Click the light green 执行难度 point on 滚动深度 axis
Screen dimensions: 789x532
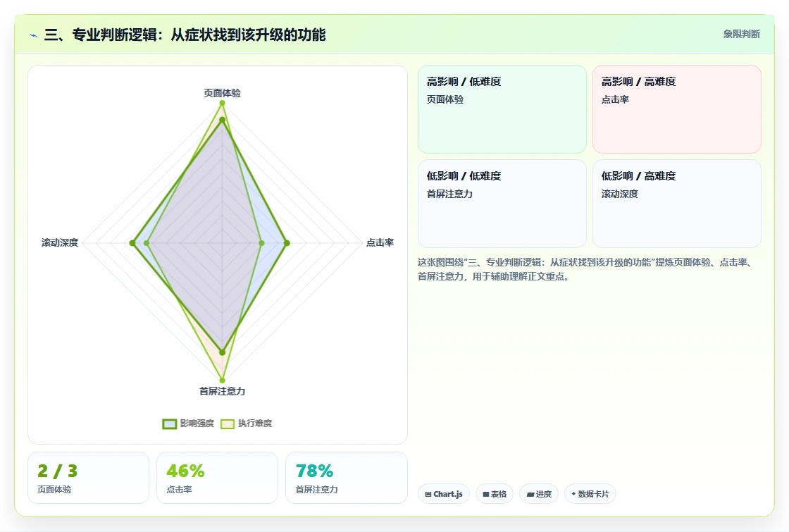pos(147,243)
